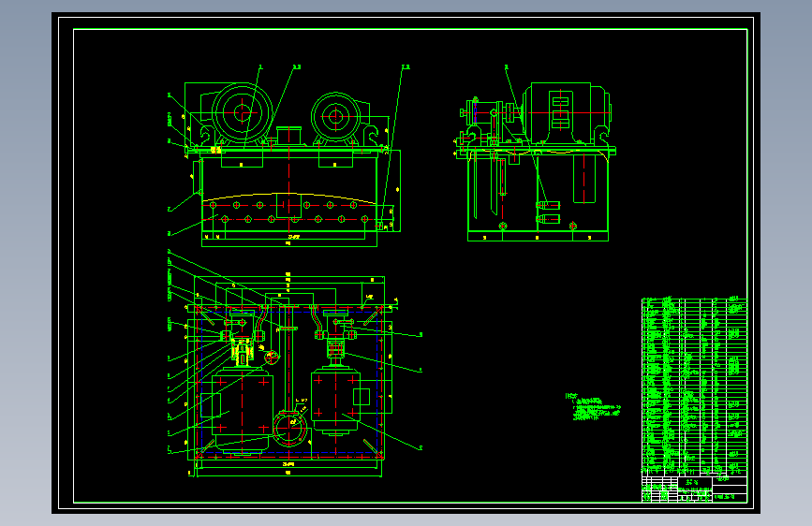Click the large motor circle in front view
Viewport: 812px width, 526px height.
(x=243, y=112)
